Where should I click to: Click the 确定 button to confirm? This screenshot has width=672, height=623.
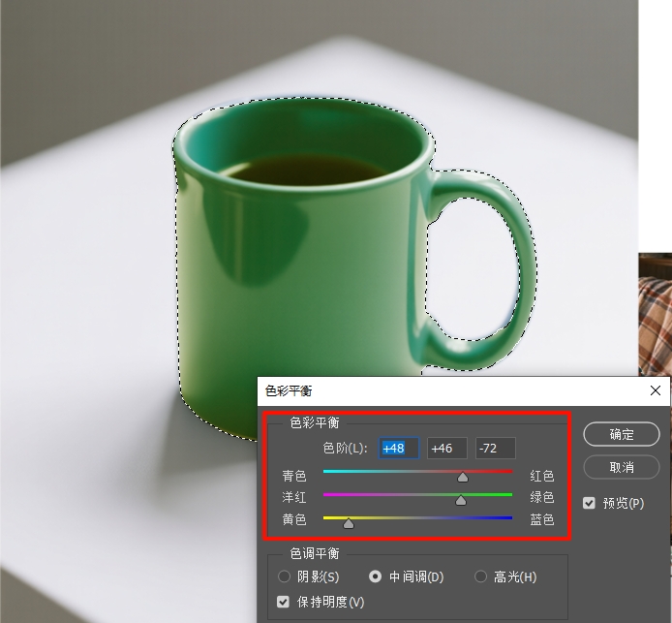(x=621, y=434)
